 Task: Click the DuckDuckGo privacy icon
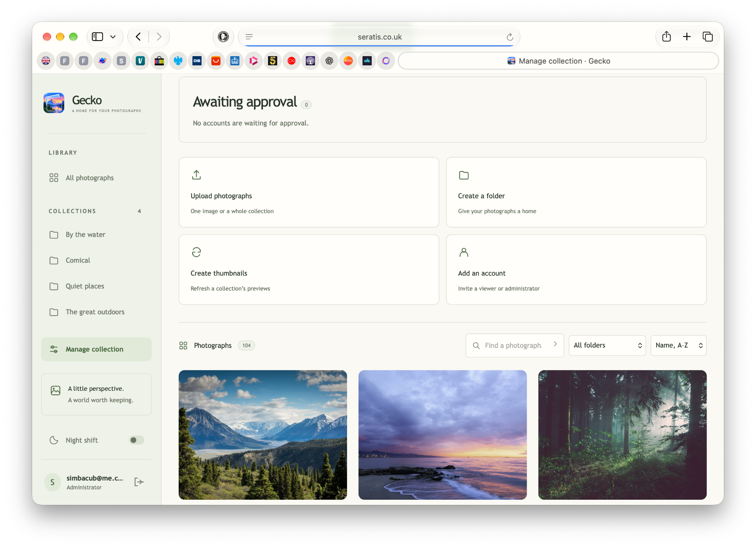[x=223, y=37]
